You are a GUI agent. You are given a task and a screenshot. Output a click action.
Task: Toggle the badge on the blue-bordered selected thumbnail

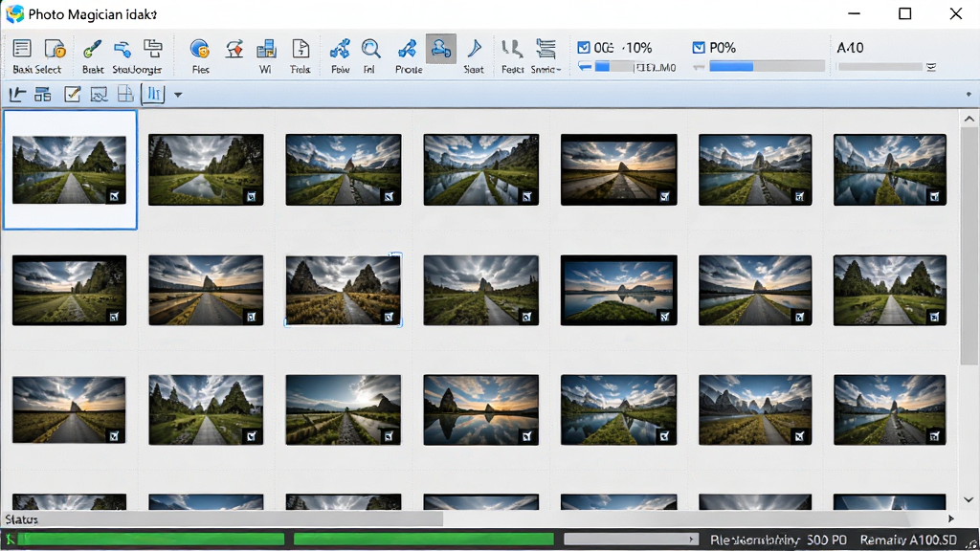115,196
